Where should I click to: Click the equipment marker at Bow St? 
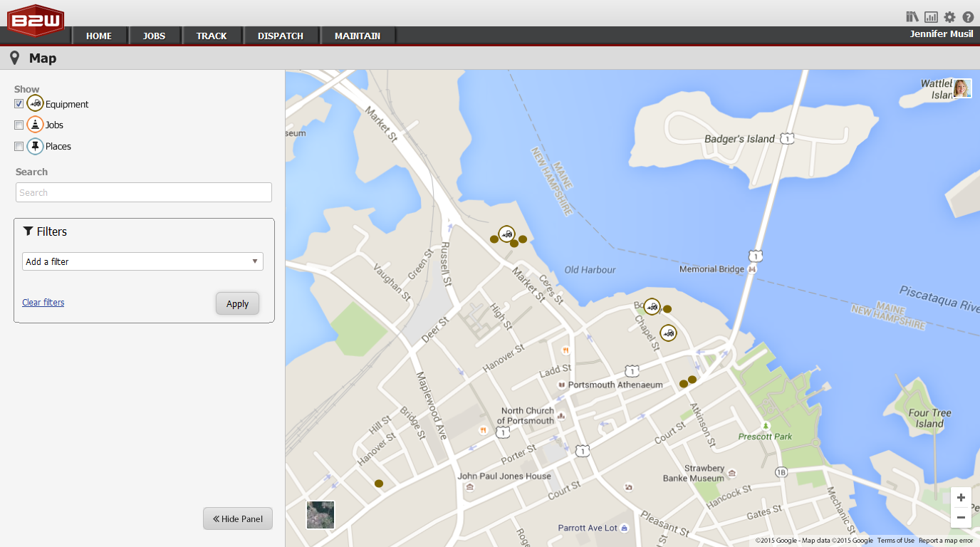click(652, 306)
